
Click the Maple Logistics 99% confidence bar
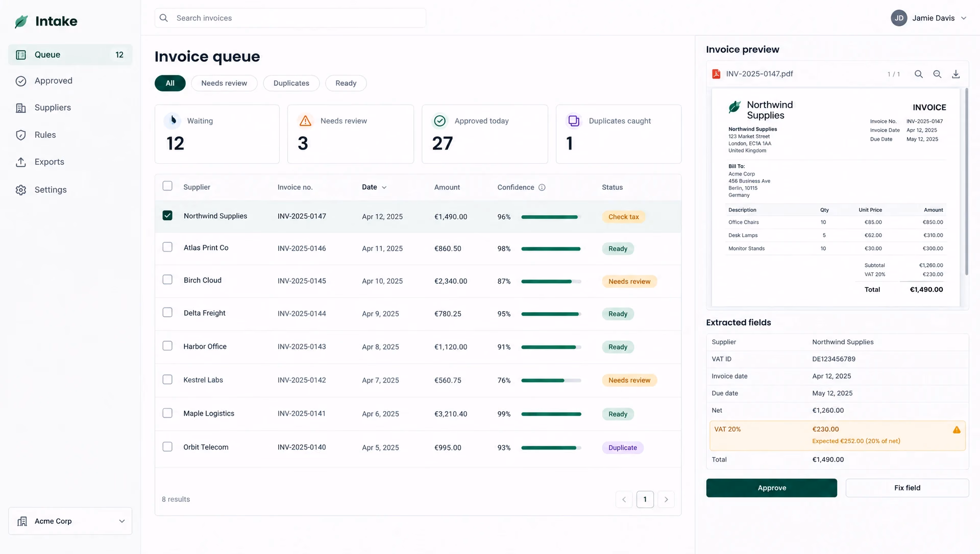(x=551, y=414)
